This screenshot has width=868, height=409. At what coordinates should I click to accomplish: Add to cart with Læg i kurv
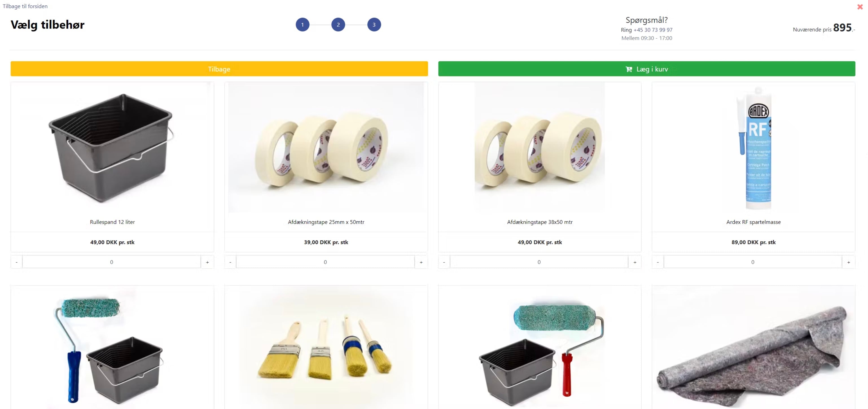click(x=646, y=69)
